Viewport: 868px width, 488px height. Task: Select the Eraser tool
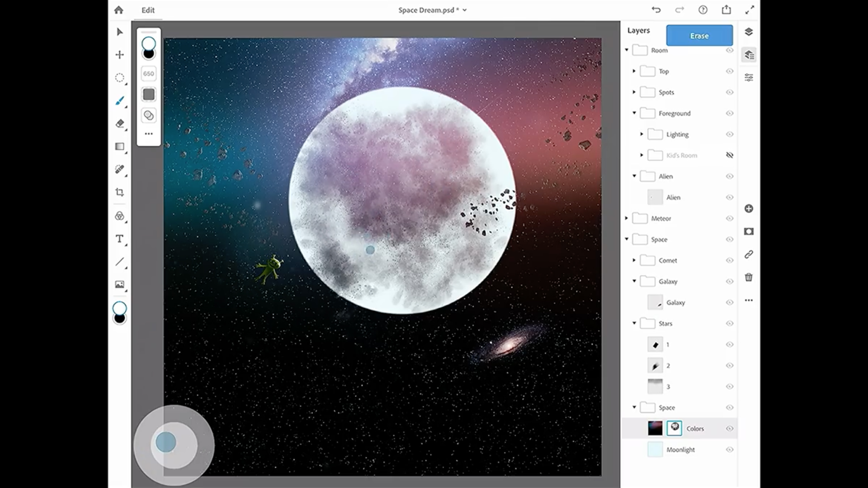point(120,124)
